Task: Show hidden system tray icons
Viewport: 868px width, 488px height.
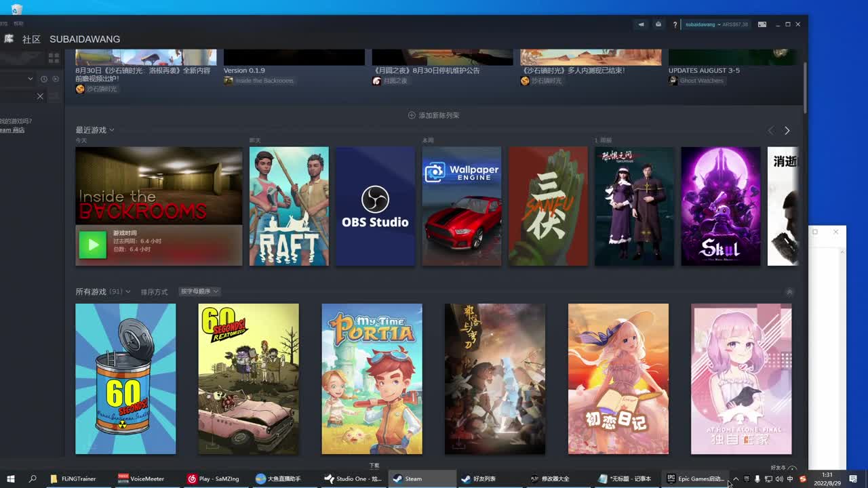Action: click(736, 479)
